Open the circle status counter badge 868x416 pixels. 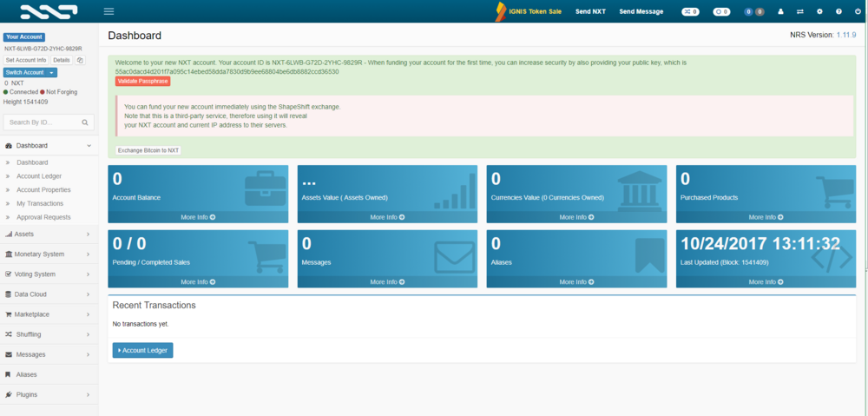[721, 11]
